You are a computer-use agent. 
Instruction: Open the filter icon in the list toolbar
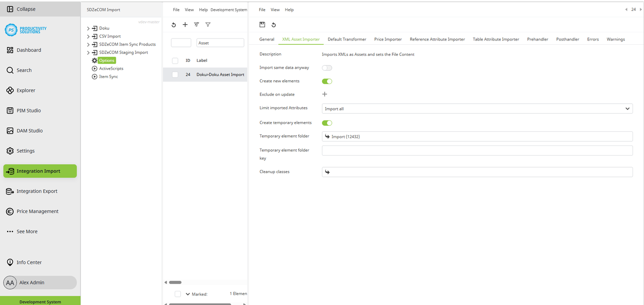tap(208, 25)
